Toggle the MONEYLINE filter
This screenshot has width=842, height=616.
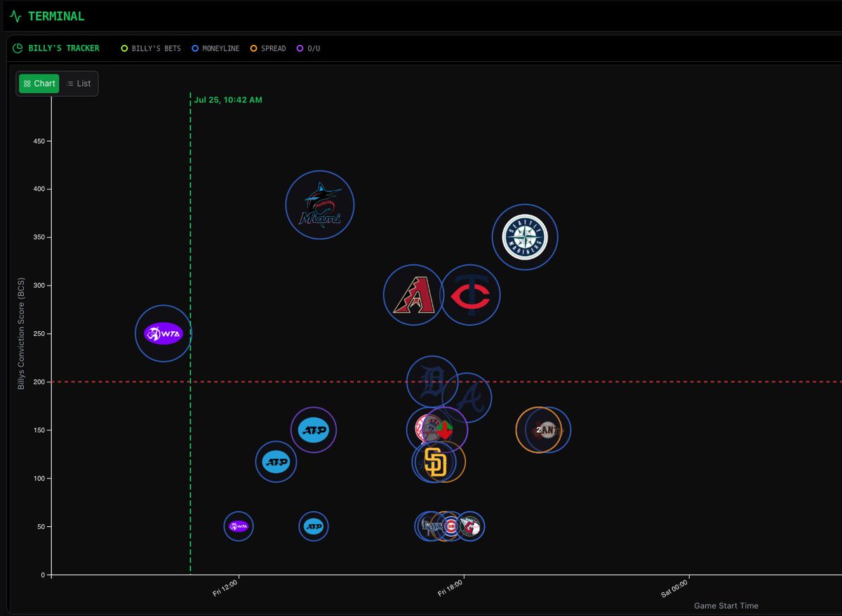coord(215,48)
